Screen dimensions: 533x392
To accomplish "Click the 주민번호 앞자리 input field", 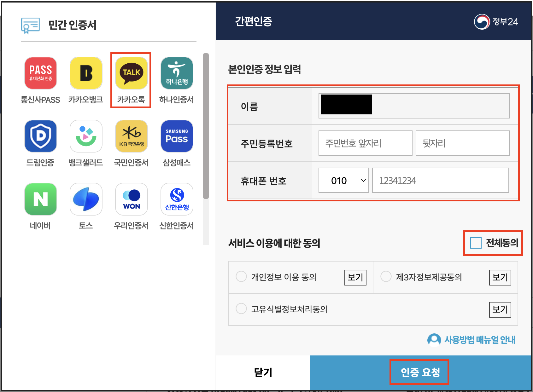I will click(366, 143).
